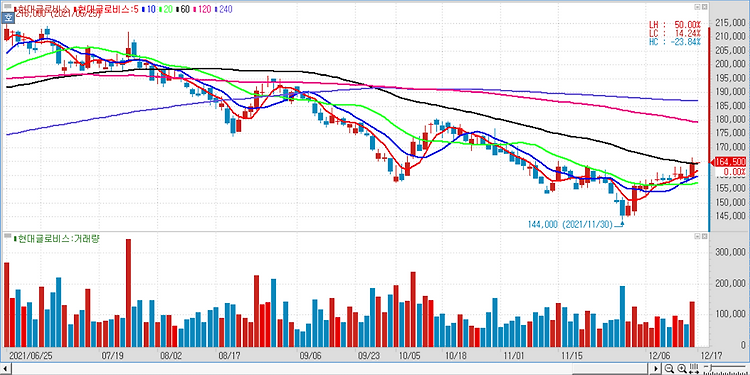The width and height of the screenshot is (750, 375).
Task: Click the 현대글로비스:거래량 volume legend
Action: (57, 238)
